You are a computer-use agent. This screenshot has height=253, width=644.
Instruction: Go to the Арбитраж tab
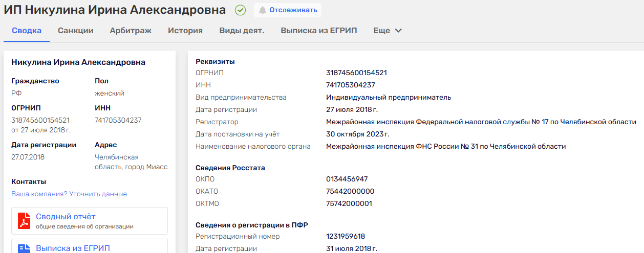[131, 31]
